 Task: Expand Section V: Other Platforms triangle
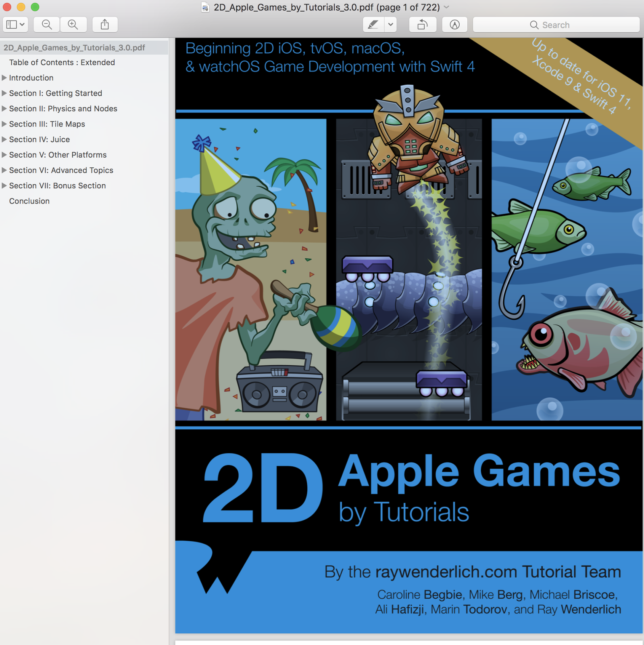tap(4, 155)
